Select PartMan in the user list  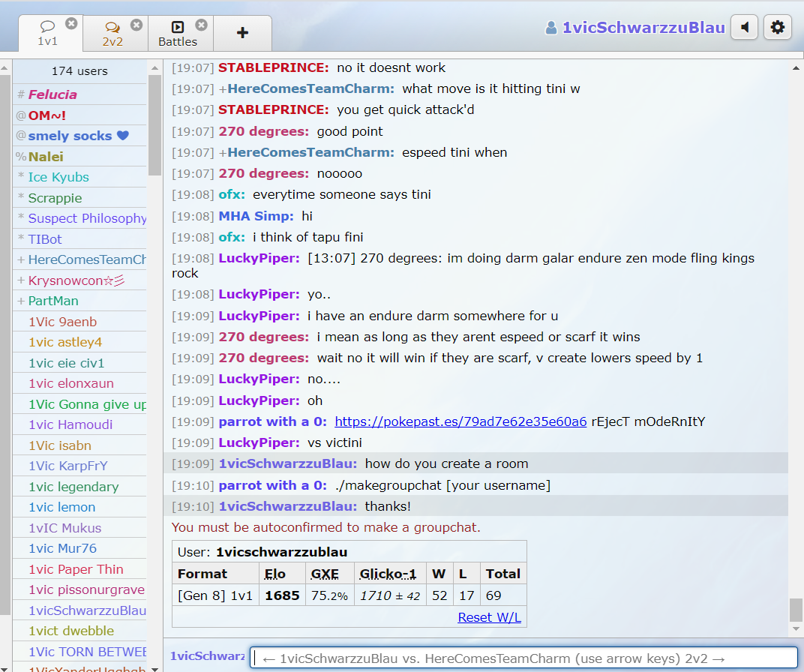pyautogui.click(x=79, y=301)
